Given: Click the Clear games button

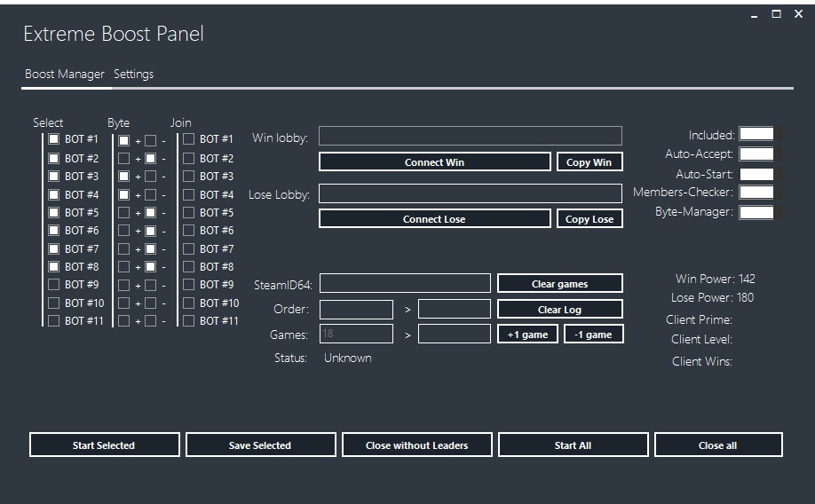Looking at the screenshot, I should tap(559, 284).
